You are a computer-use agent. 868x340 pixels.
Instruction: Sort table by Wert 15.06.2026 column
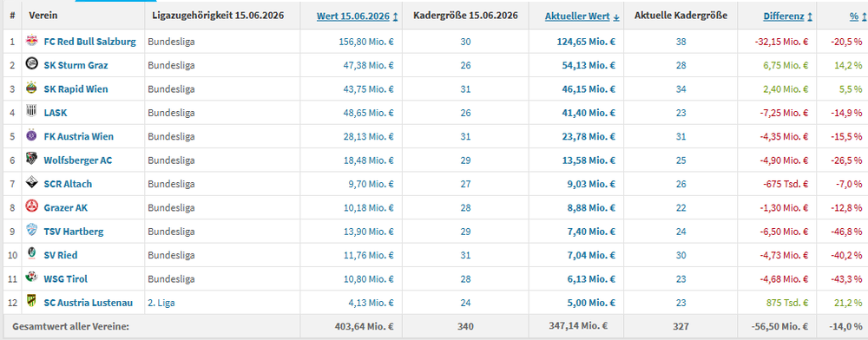357,16
